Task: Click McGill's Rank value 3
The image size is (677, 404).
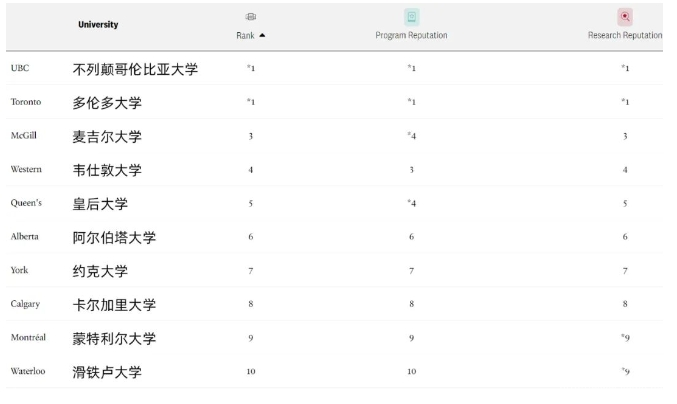Action: [250, 136]
